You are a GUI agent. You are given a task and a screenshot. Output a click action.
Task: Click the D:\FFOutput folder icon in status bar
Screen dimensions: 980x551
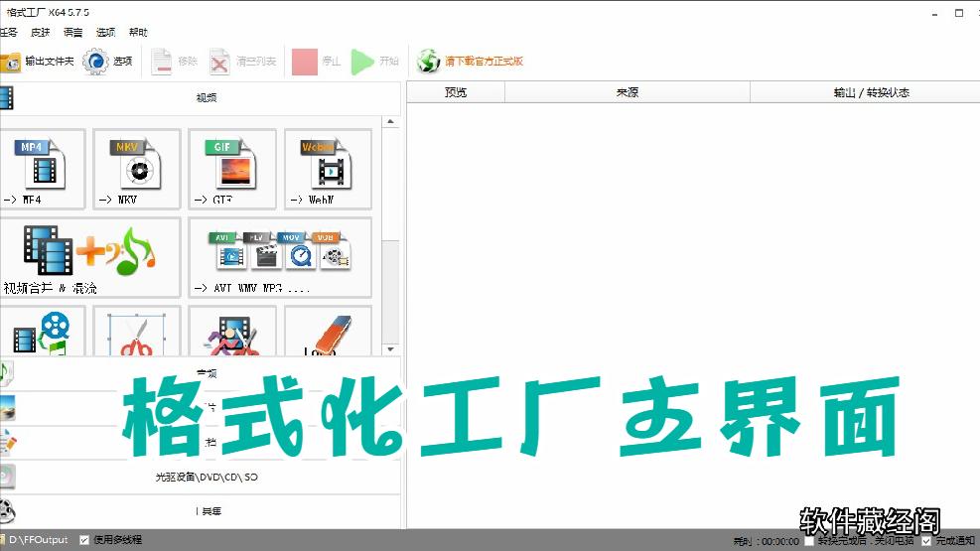3,540
